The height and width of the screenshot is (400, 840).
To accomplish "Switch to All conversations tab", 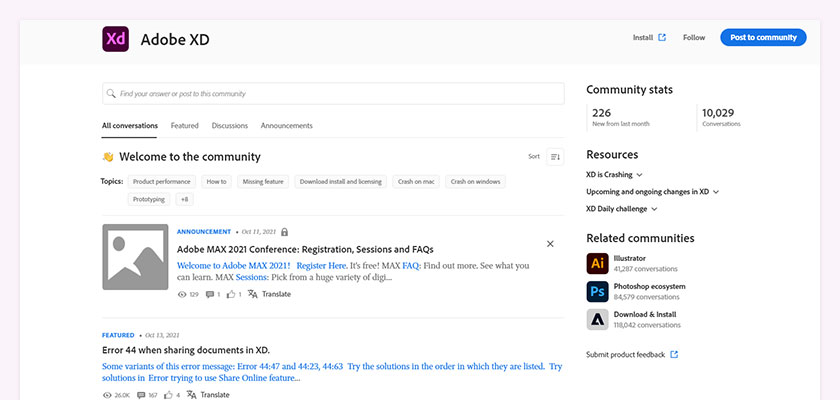I will point(130,126).
